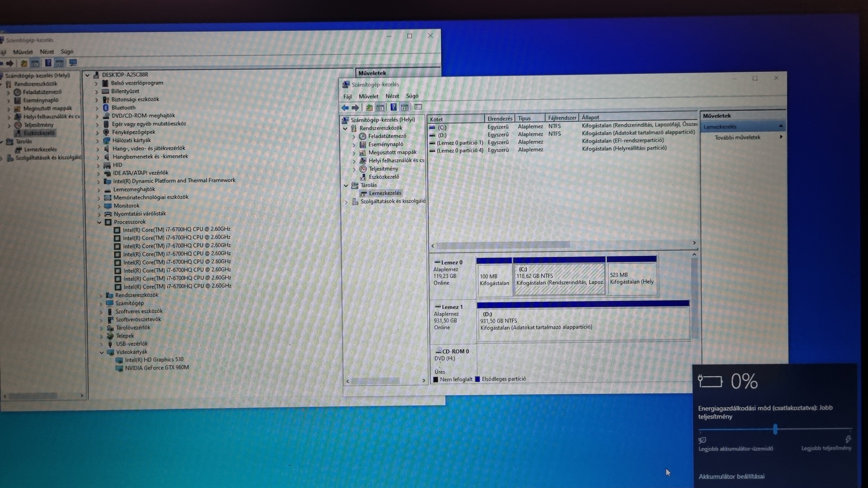Click the blue Back arrow in front window toolbar
Screen dimensions: 868x488
(345, 108)
